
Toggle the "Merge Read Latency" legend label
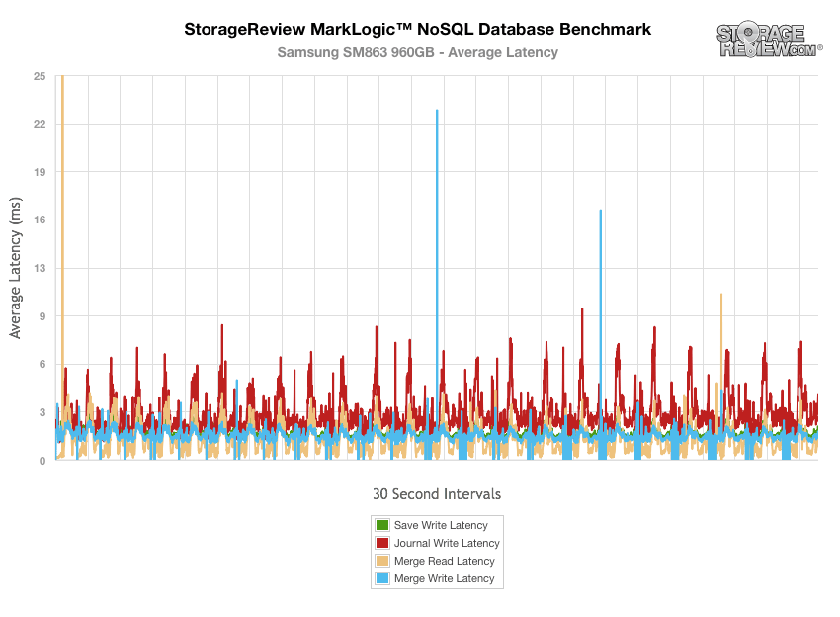pos(444,561)
